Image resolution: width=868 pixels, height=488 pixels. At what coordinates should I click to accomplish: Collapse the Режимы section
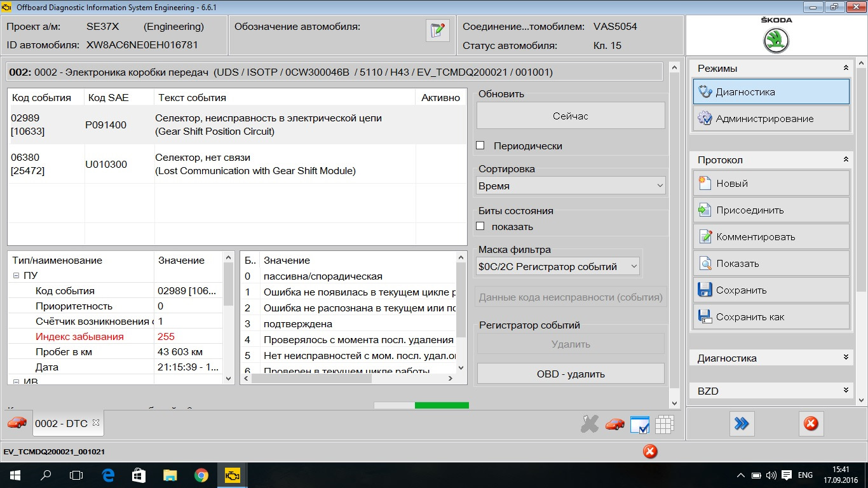click(x=846, y=68)
